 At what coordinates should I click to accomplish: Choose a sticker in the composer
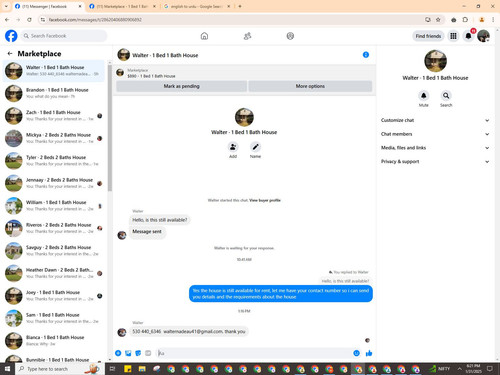point(138,353)
